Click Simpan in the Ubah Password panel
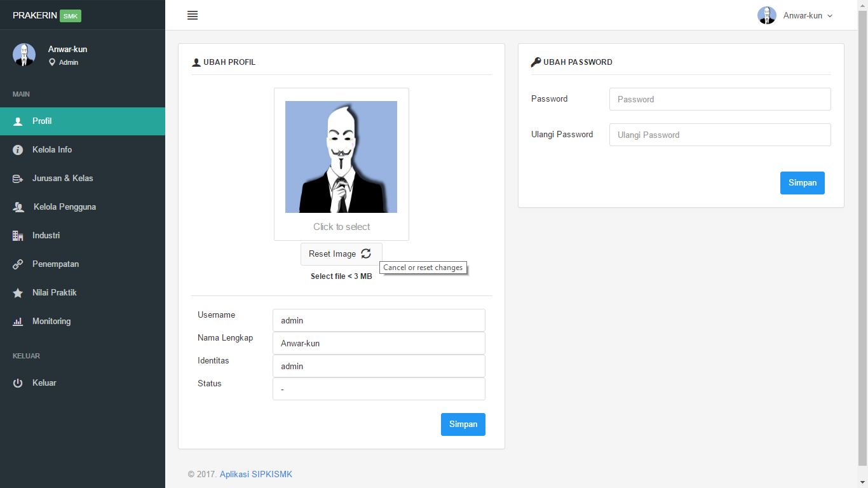 803,183
